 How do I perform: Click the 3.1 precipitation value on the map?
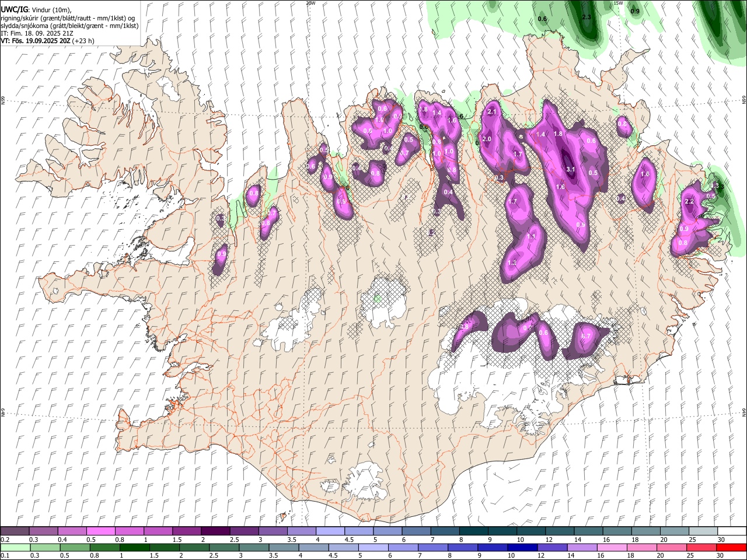571,170
